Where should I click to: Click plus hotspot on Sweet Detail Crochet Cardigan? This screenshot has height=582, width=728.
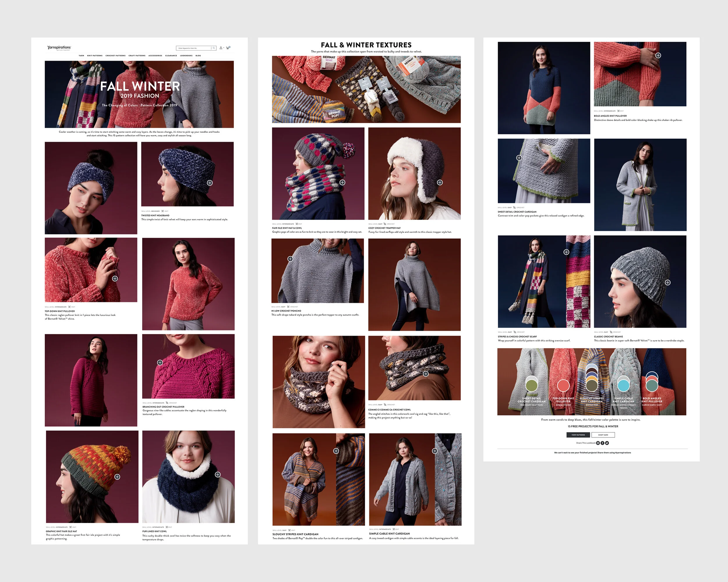pyautogui.click(x=519, y=157)
